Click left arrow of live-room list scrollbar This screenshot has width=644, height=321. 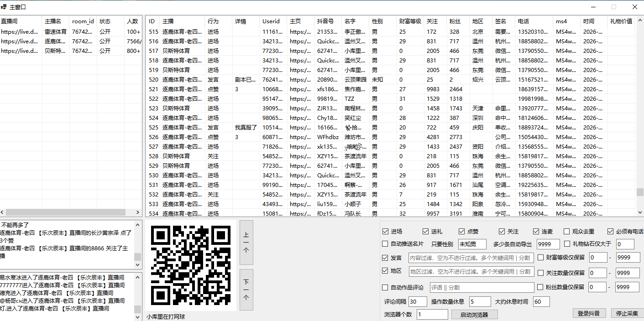click(x=3, y=212)
